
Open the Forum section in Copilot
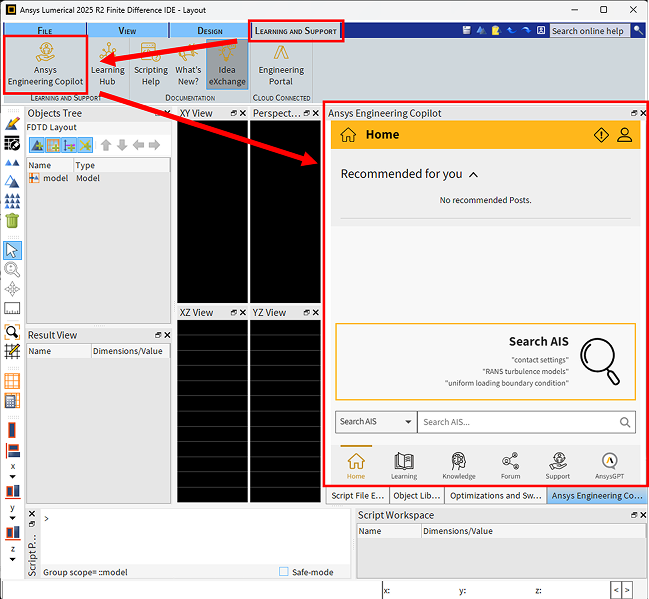point(510,464)
